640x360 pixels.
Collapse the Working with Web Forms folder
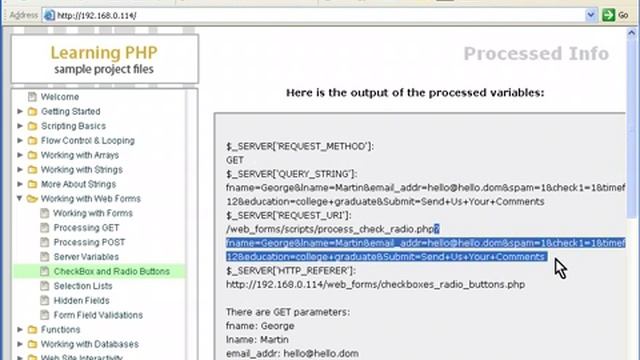coord(20,198)
